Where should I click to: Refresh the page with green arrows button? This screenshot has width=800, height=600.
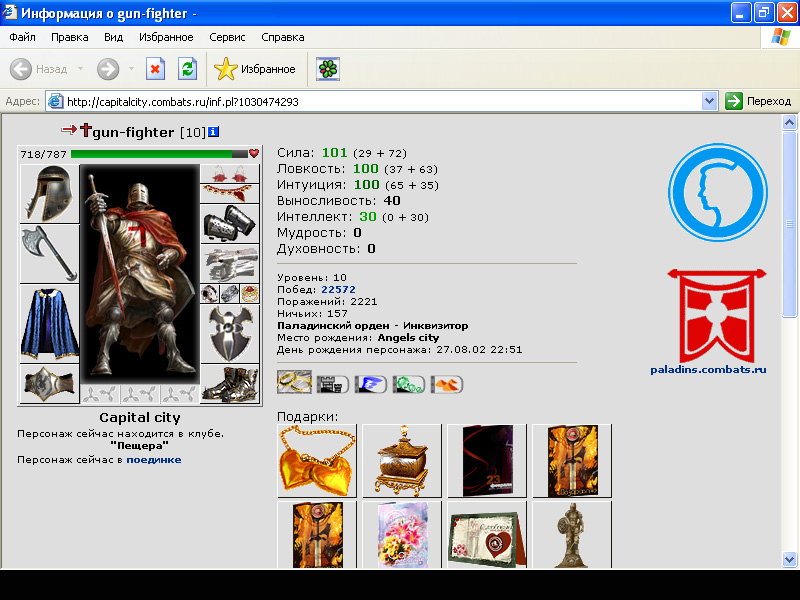pos(187,69)
